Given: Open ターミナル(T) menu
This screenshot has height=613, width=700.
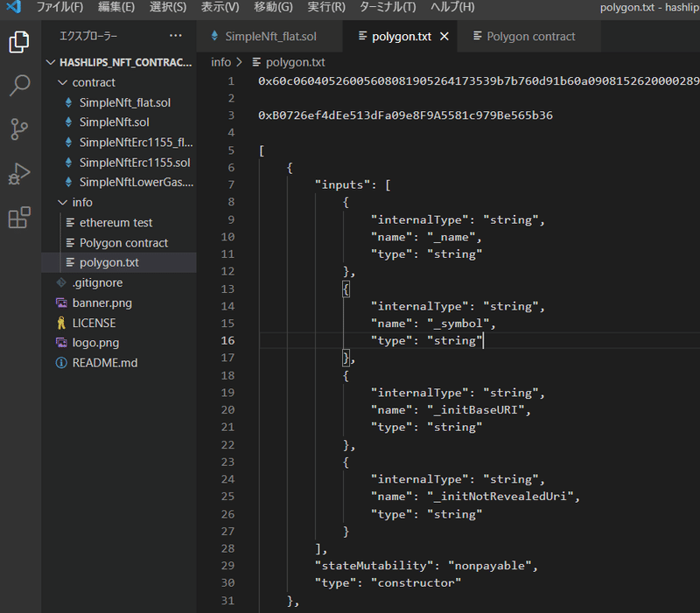Looking at the screenshot, I should tap(388, 7).
